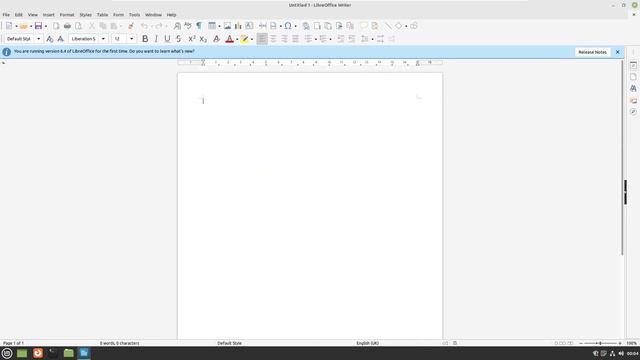Open the File menu
This screenshot has height=360, width=640.
tap(6, 15)
